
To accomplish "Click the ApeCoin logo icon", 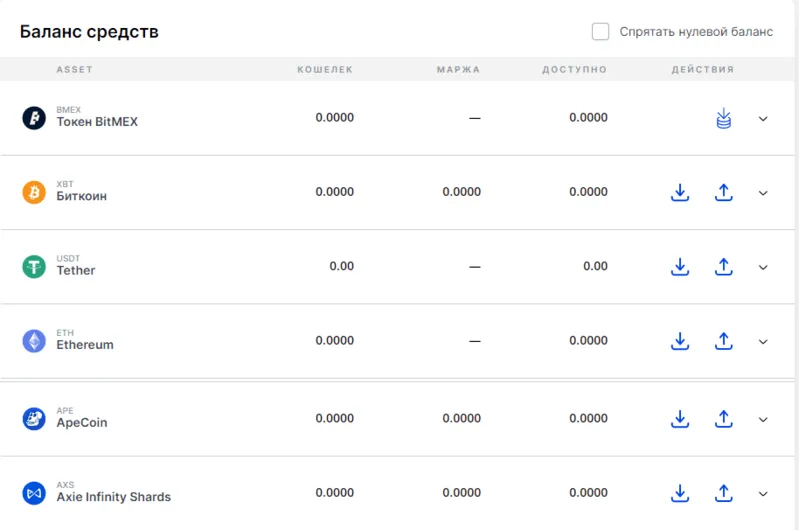I will [x=34, y=419].
